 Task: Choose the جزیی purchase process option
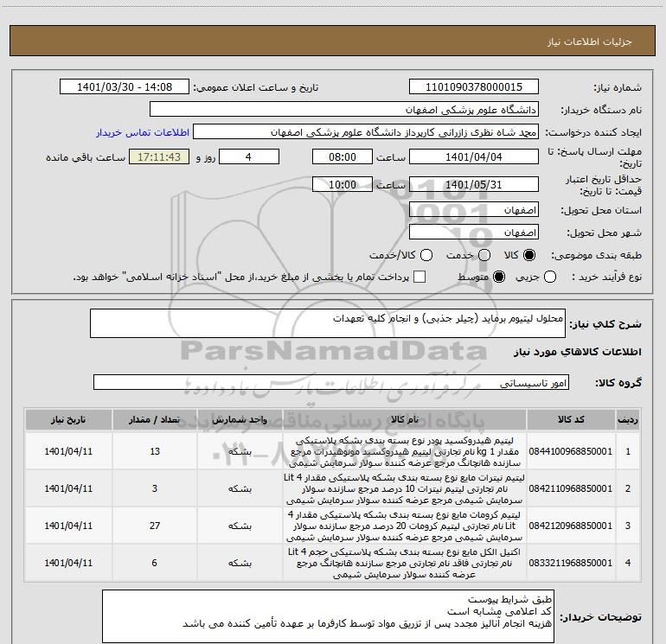pos(550,277)
